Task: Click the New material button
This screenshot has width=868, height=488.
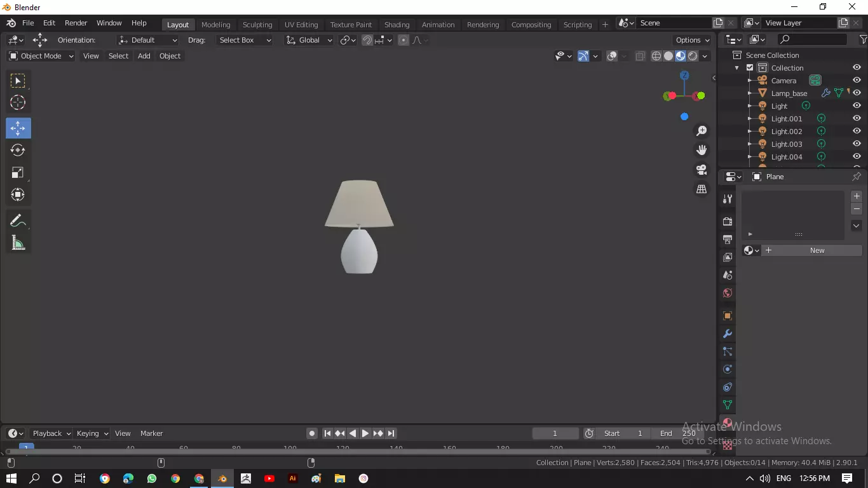Action: tap(812, 250)
